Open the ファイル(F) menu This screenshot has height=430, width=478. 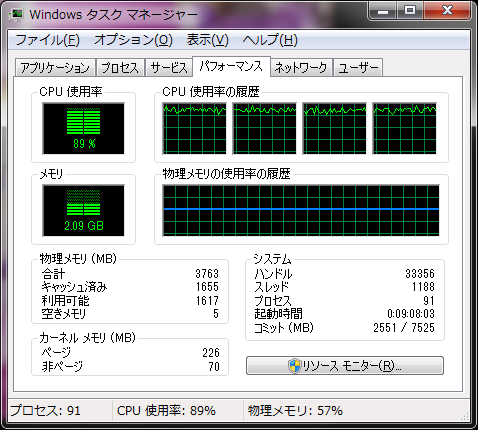click(x=48, y=40)
